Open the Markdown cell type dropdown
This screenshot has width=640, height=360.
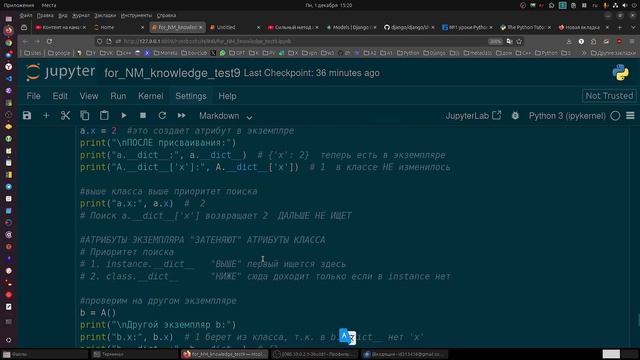click(226, 116)
